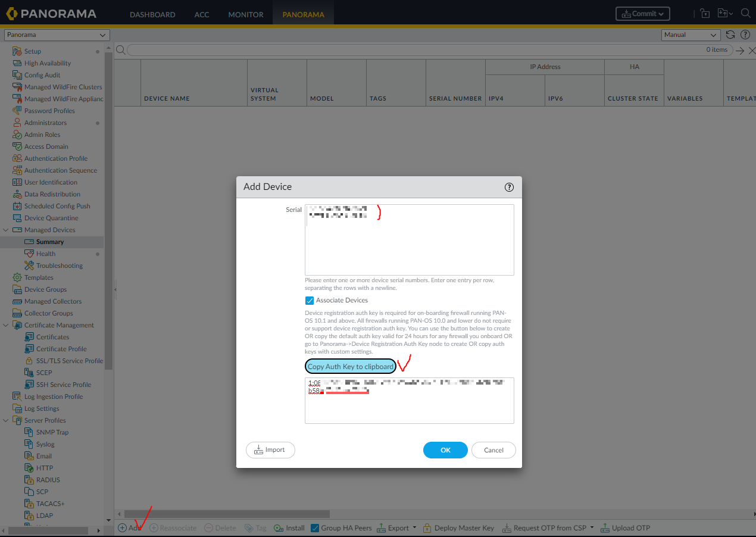Open SSL/TLS Service Profile
The height and width of the screenshot is (537, 756).
click(70, 361)
